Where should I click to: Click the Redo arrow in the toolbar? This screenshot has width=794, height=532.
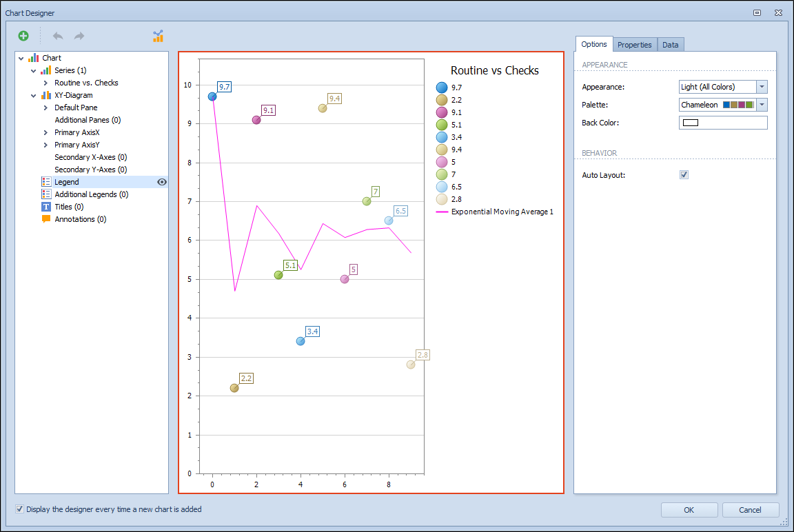[x=79, y=36]
